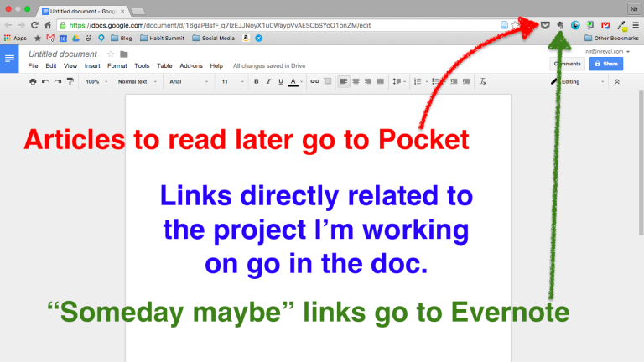The image size is (644, 362).
Task: Increase indent of paragraph
Action: (466, 81)
